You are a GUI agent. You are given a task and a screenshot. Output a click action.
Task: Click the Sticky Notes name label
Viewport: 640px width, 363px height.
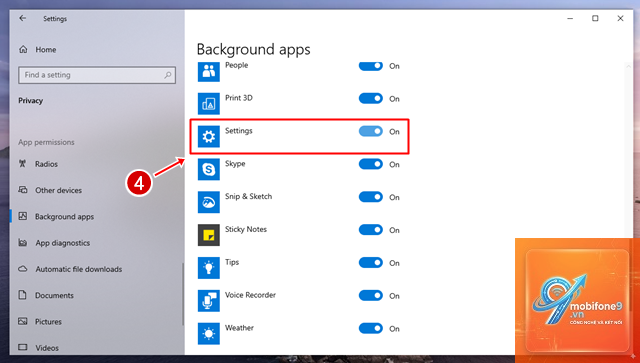point(246,229)
